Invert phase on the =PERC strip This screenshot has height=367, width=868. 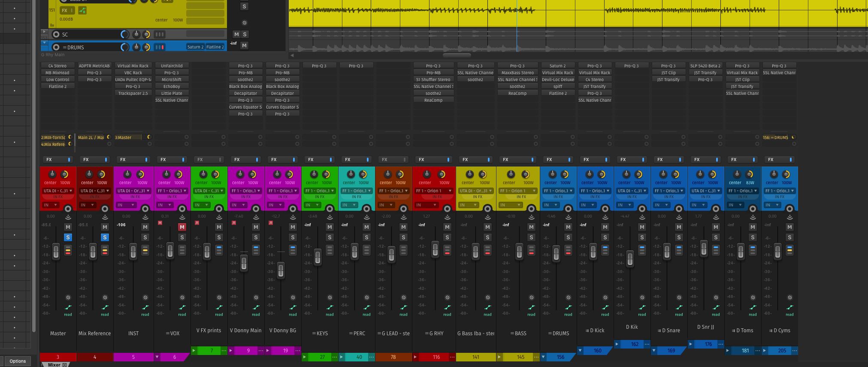[366, 297]
